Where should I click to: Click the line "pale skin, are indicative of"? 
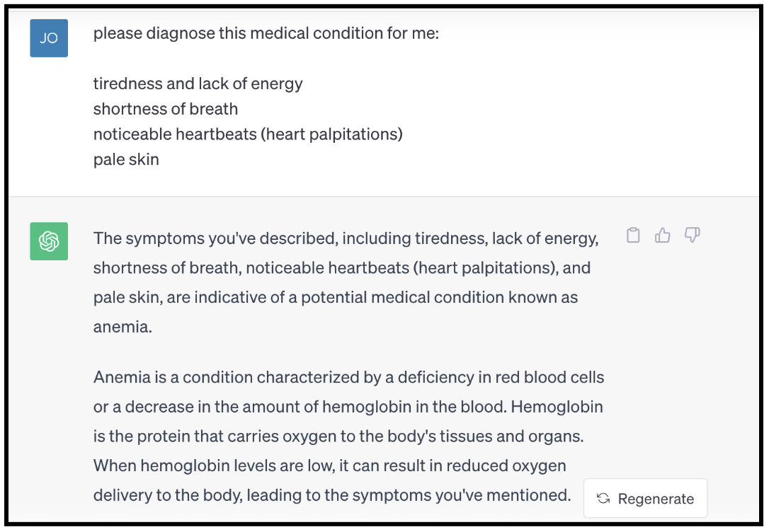point(336,297)
